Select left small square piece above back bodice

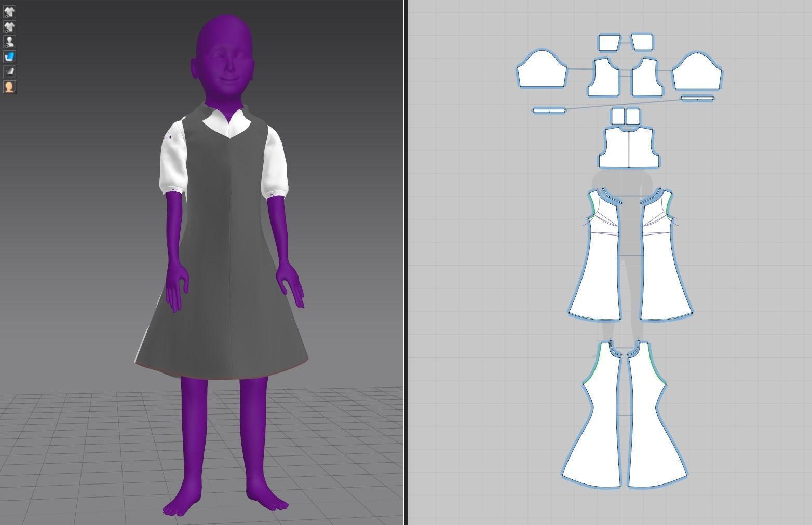point(618,117)
